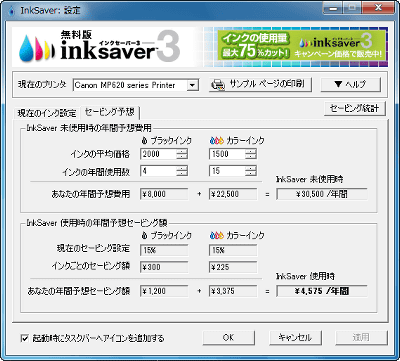Increase color ink yearly usage count
Image resolution: width=400 pixels, height=361 pixels.
click(x=251, y=168)
